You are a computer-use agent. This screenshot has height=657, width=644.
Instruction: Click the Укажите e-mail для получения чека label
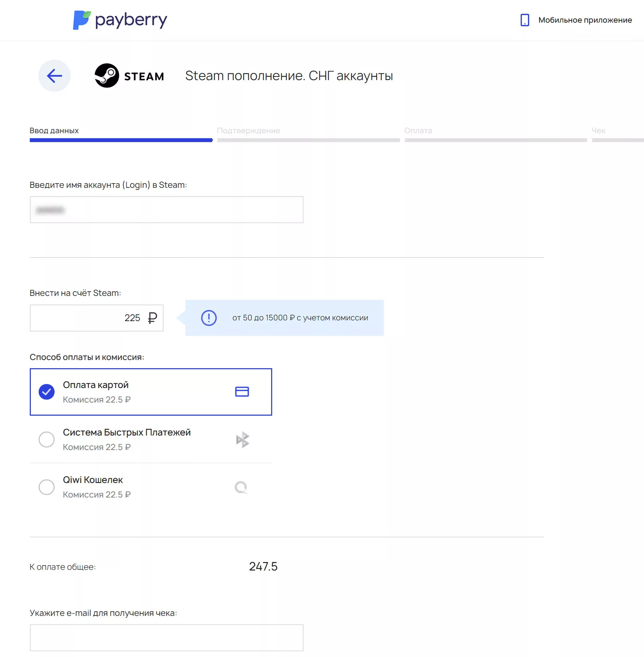103,613
